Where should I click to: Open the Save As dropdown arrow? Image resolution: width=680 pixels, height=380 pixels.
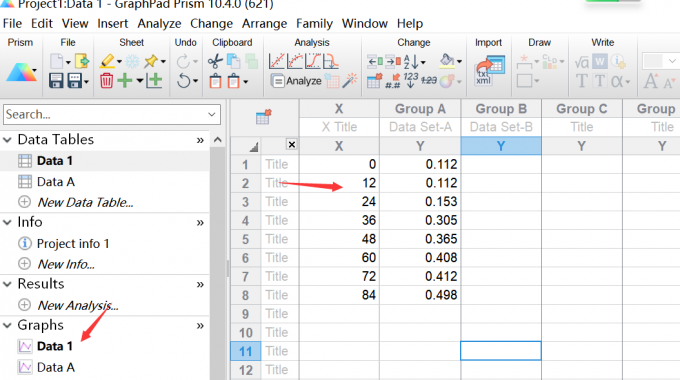[87, 82]
